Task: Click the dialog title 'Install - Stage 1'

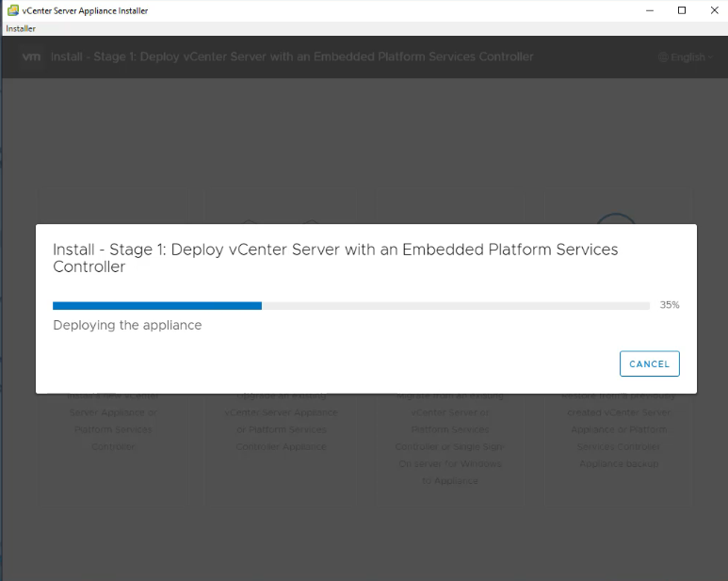Action: coord(335,258)
